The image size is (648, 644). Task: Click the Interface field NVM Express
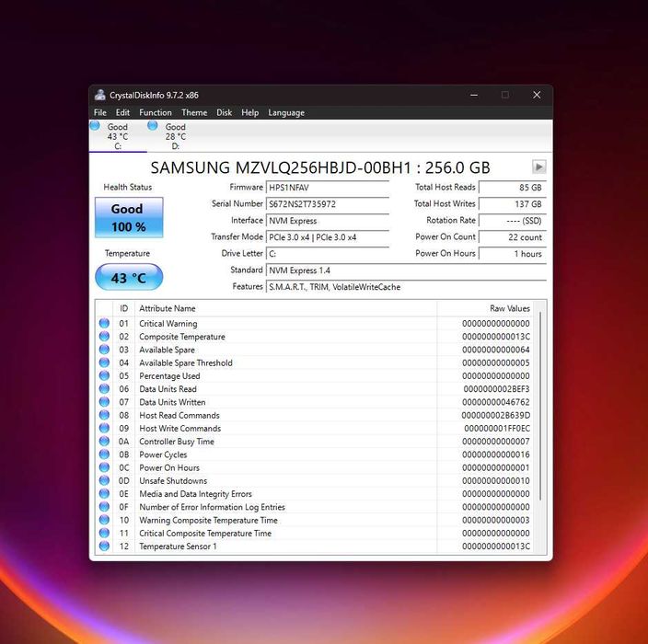point(328,221)
